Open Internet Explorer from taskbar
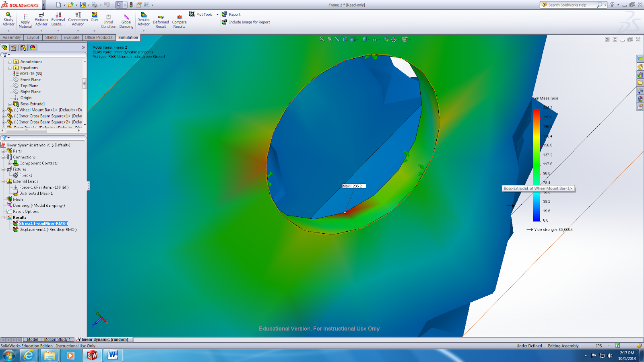Screen dimensions: 644x362 [29, 356]
